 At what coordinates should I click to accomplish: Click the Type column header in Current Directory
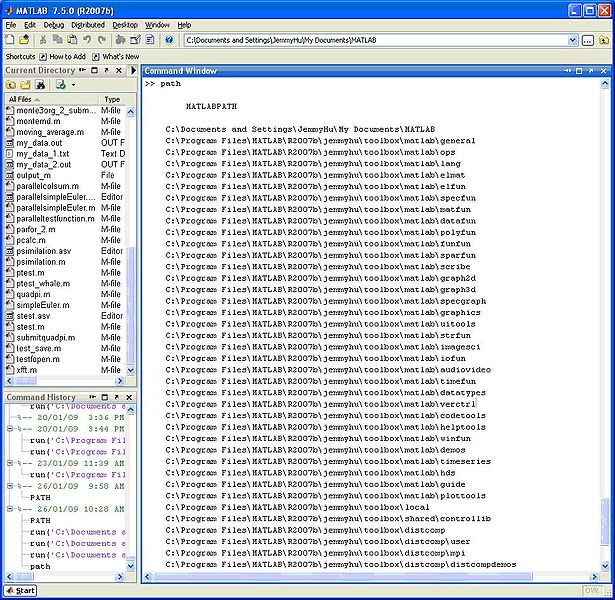112,100
